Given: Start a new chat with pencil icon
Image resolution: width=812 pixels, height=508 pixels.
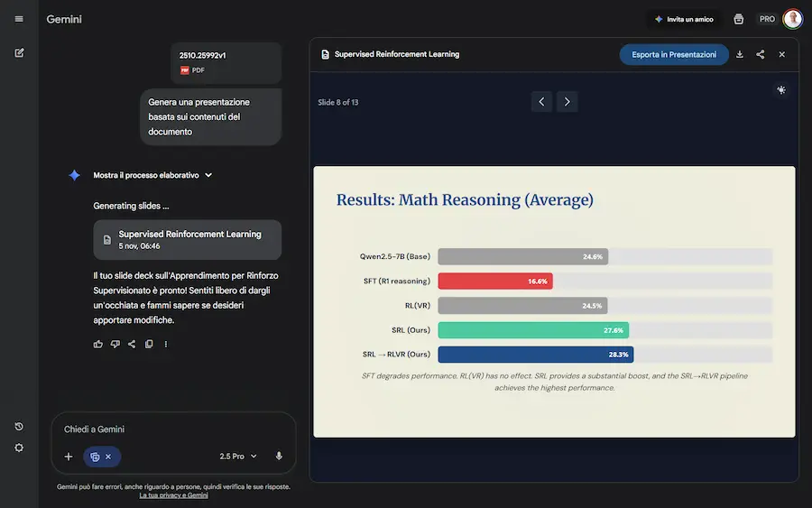Looking at the screenshot, I should point(19,52).
